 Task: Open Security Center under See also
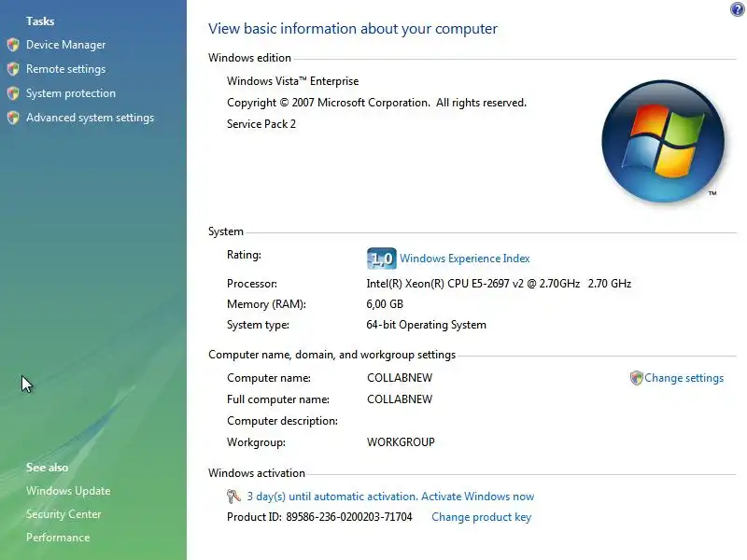[x=63, y=514]
